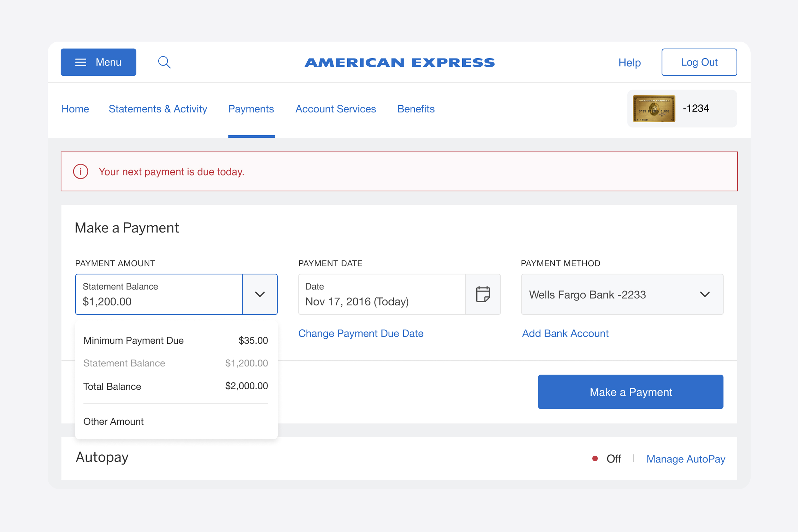Select the Other Amount option
798x532 pixels.
tap(114, 421)
